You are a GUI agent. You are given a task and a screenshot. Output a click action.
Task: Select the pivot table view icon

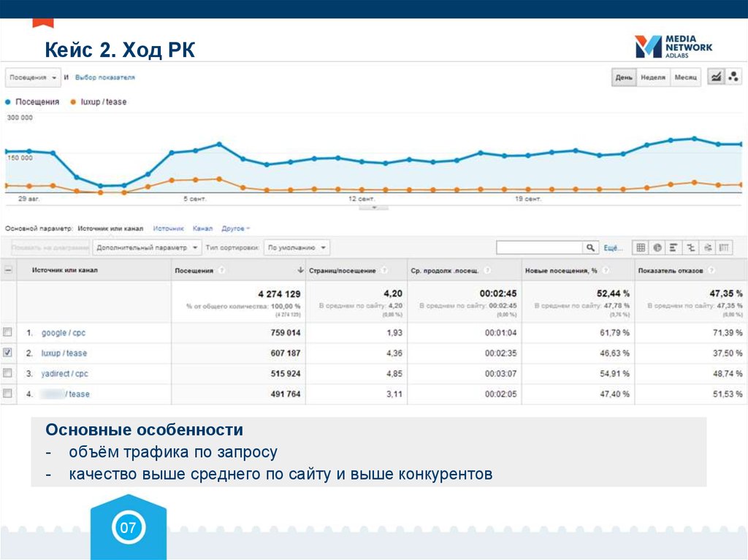point(725,247)
